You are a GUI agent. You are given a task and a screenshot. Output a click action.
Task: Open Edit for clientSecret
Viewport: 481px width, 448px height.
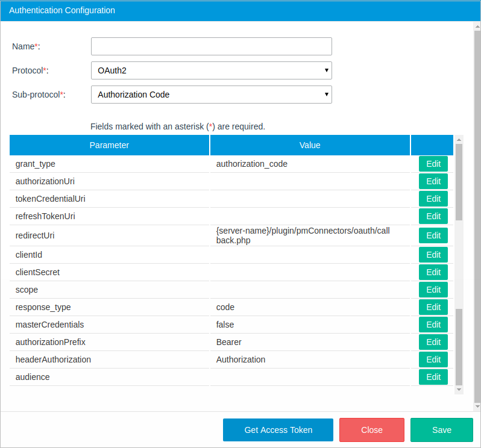click(433, 272)
